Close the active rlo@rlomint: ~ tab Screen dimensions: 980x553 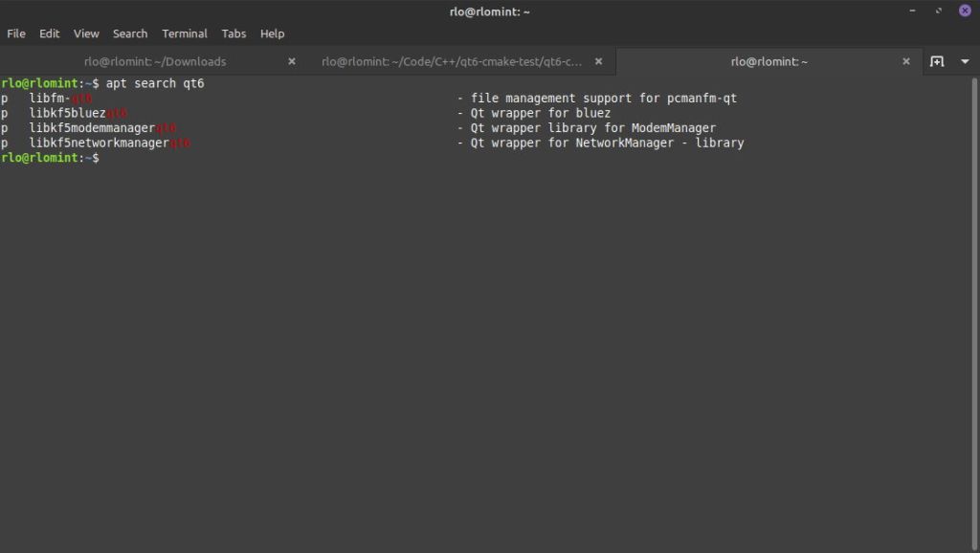pos(906,61)
